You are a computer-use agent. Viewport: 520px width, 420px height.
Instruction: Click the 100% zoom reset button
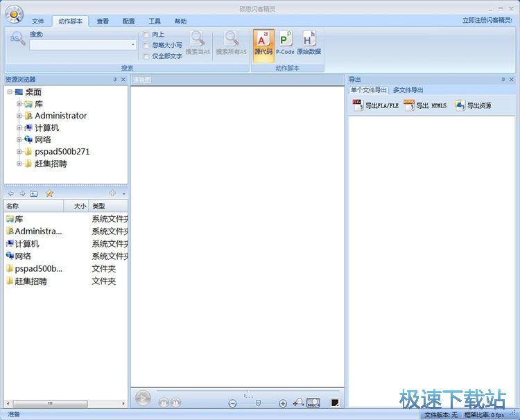[x=313, y=403]
